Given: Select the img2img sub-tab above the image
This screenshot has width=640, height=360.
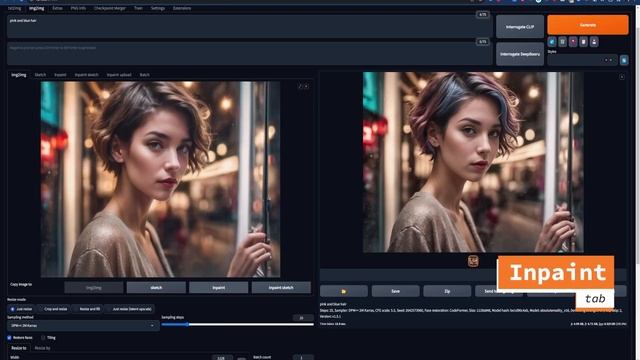Looking at the screenshot, I should pos(18,75).
